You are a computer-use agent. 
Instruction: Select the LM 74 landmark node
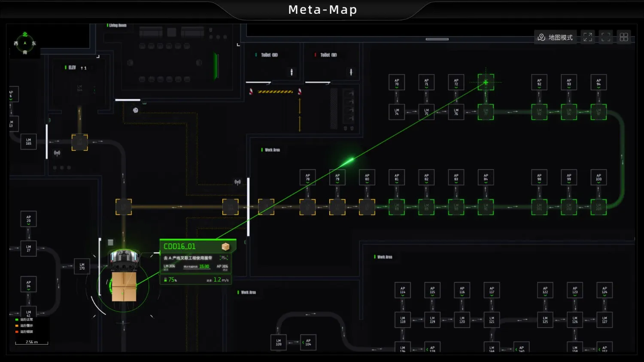397,112
